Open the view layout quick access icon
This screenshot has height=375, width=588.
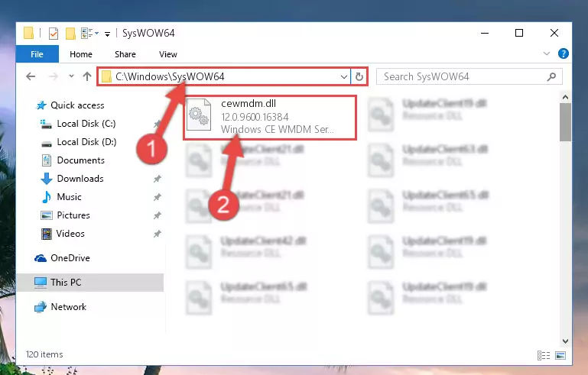coord(87,34)
